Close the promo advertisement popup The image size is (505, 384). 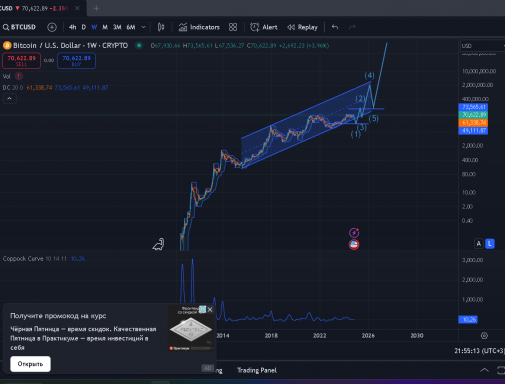coord(210,310)
